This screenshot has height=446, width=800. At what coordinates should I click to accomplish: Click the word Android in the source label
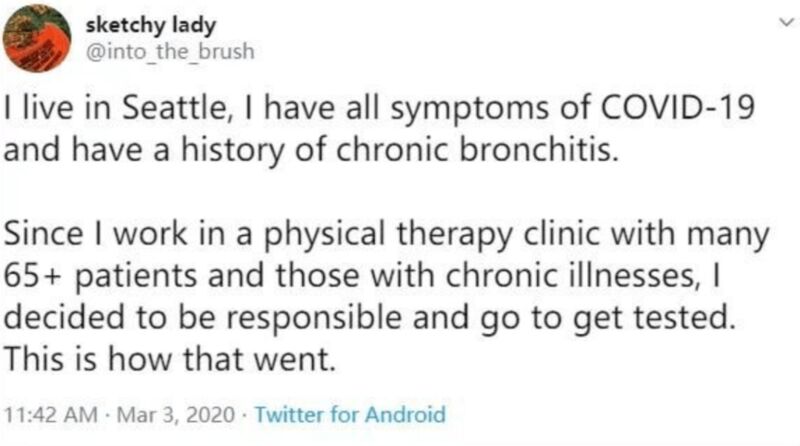point(405,414)
